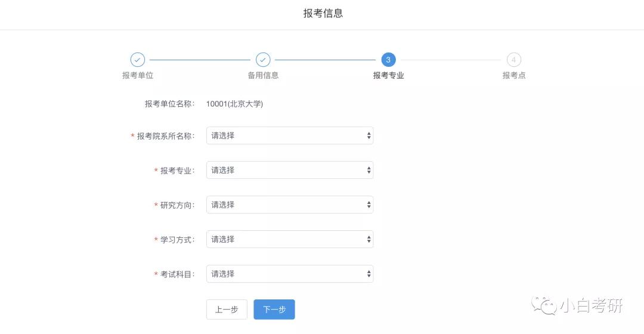Expand the 考试科目 dropdown

tap(290, 274)
